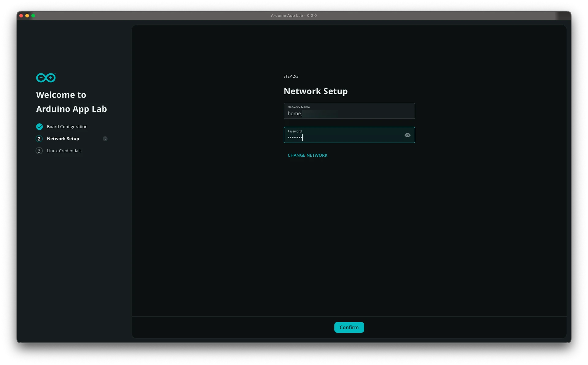Click the 'home_' network name text

[295, 113]
